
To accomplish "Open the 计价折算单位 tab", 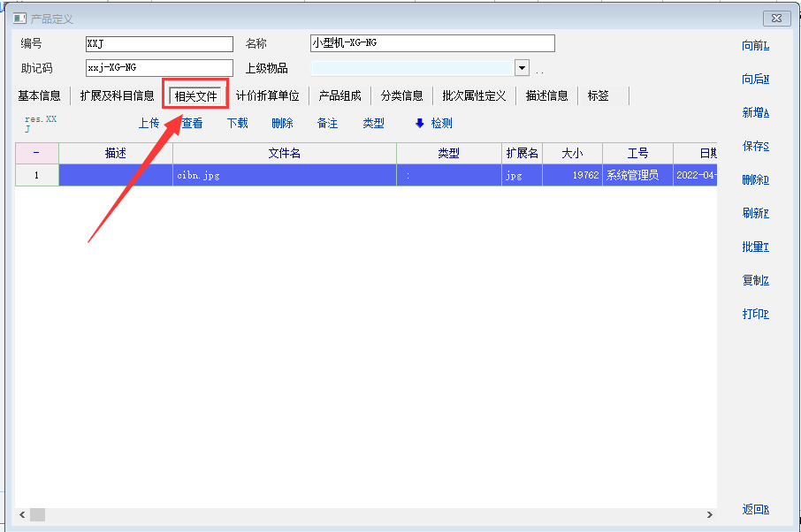I will 267,95.
